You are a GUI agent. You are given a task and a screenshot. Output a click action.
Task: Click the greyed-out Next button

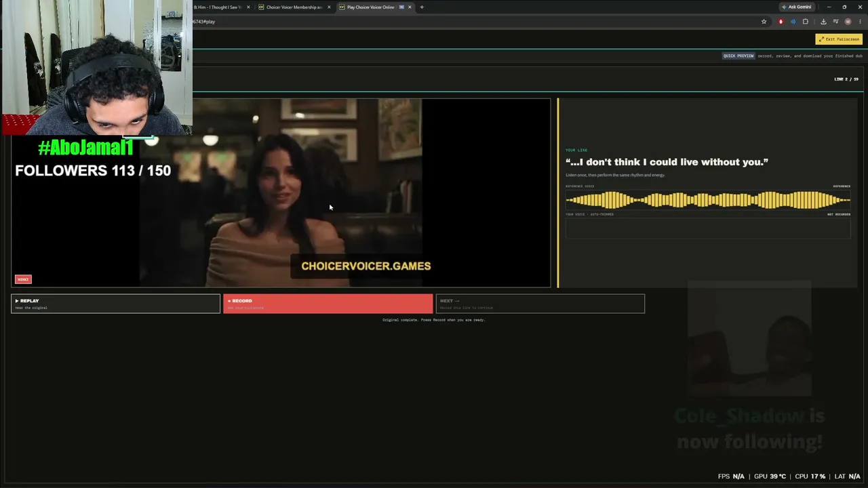coord(540,304)
